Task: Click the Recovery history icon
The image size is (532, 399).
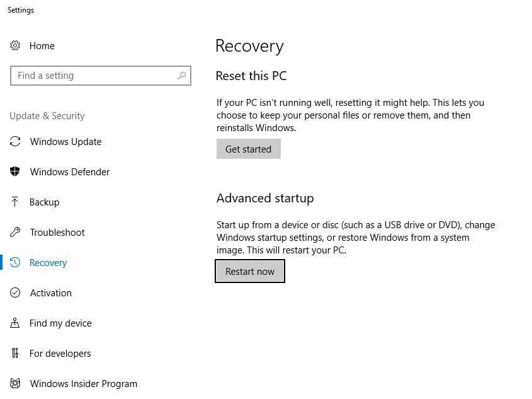Action: (x=15, y=263)
